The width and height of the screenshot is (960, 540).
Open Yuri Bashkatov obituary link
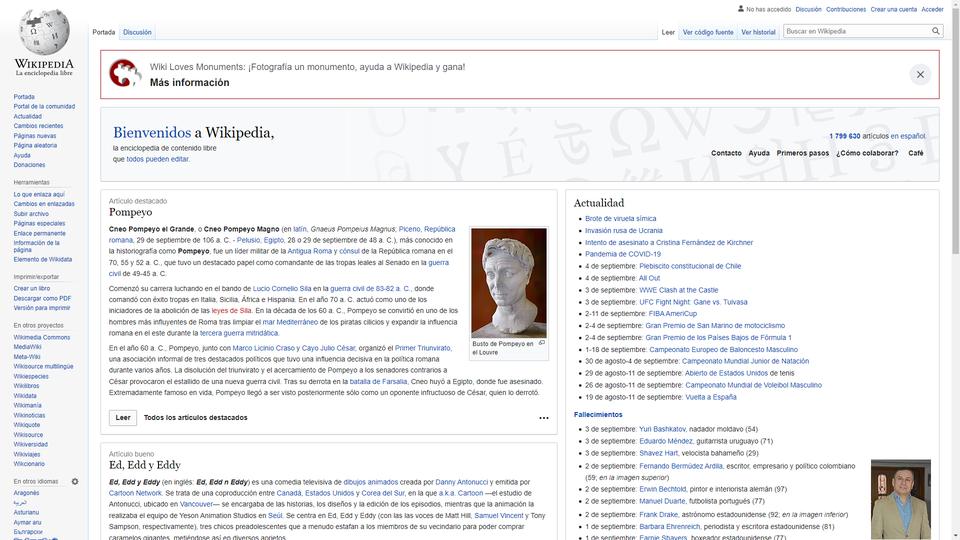(662, 429)
